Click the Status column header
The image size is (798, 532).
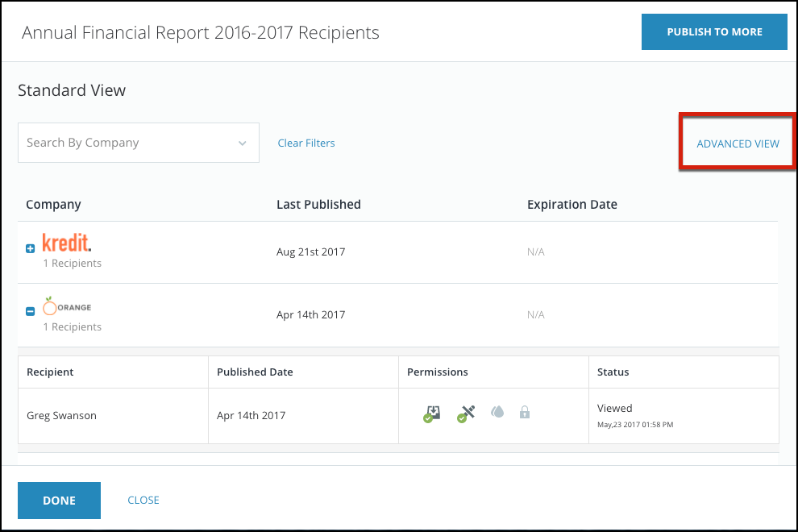613,372
